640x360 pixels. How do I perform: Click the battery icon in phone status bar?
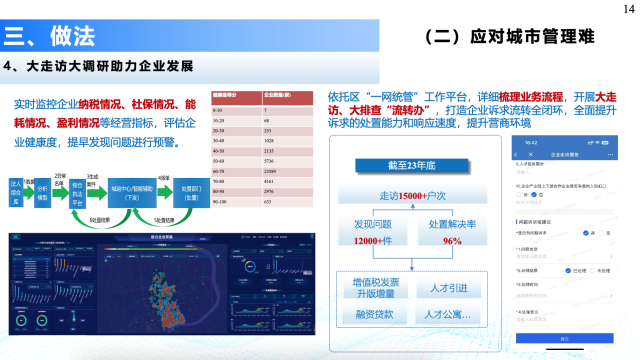pos(605,143)
